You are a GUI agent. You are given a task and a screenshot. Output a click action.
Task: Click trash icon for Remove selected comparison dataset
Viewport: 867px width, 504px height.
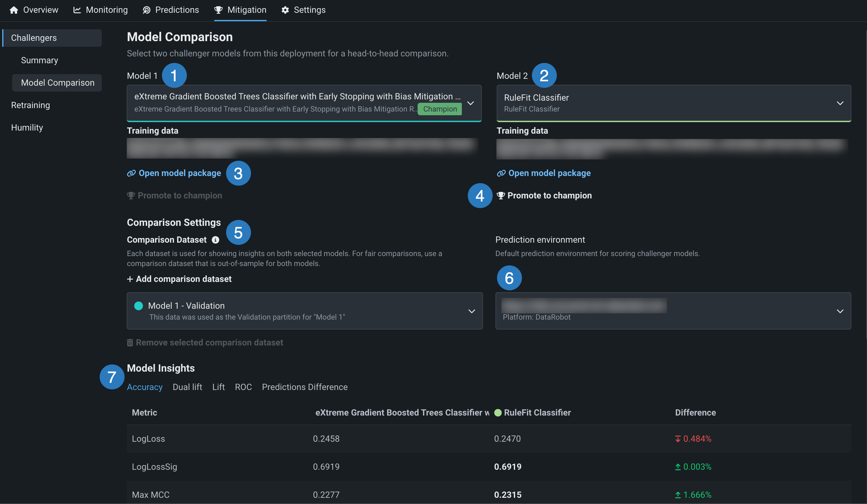click(130, 343)
